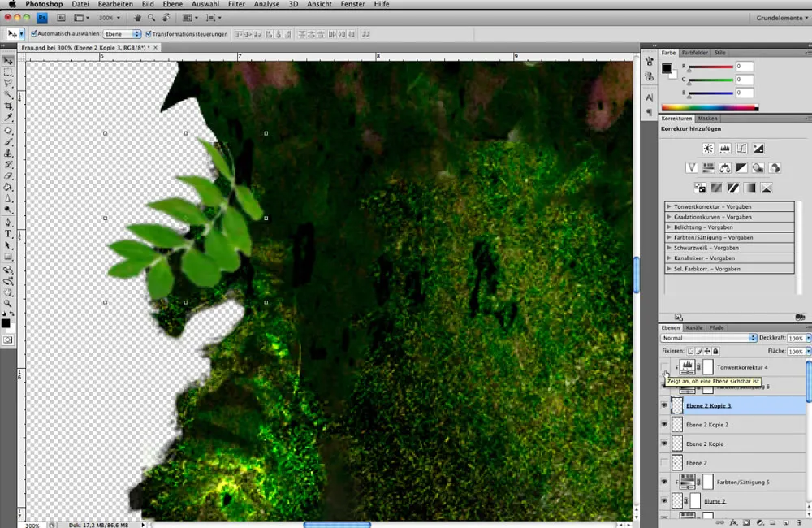
Task: Select the Horizontal Type tool
Action: click(x=8, y=233)
